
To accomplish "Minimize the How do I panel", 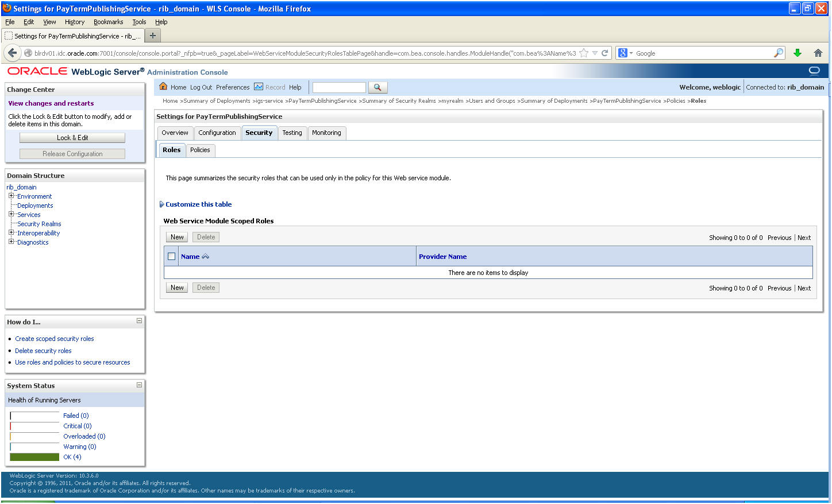I will click(x=139, y=321).
